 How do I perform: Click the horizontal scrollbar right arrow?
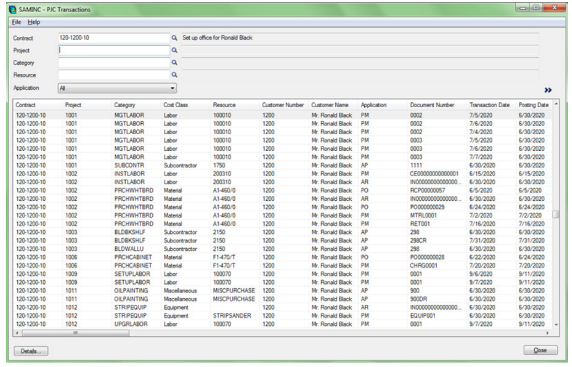click(x=547, y=333)
